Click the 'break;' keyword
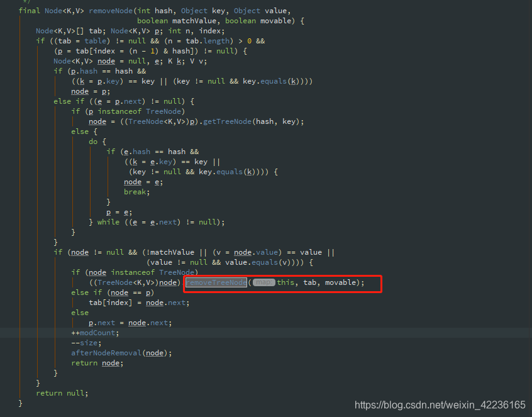Image resolution: width=532 pixels, height=417 pixels. 136,192
